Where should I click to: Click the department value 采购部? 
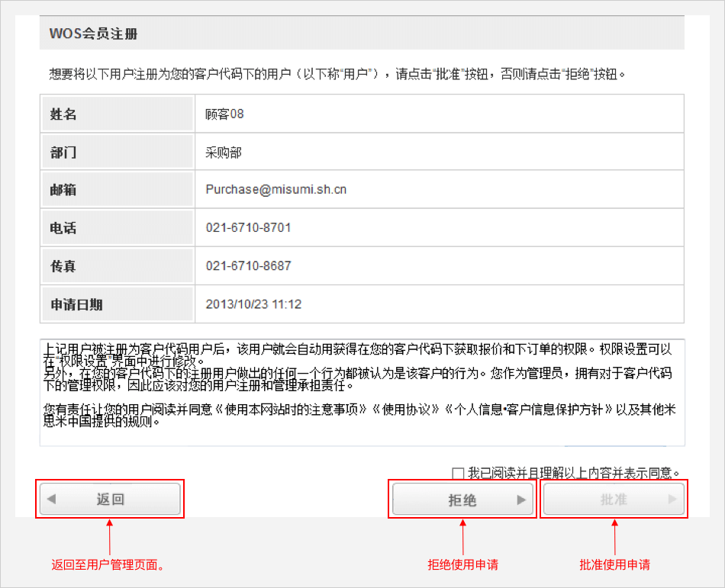(224, 152)
